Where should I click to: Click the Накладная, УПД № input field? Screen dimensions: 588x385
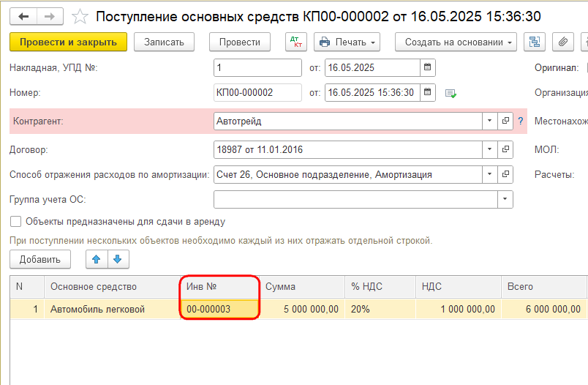[257, 67]
